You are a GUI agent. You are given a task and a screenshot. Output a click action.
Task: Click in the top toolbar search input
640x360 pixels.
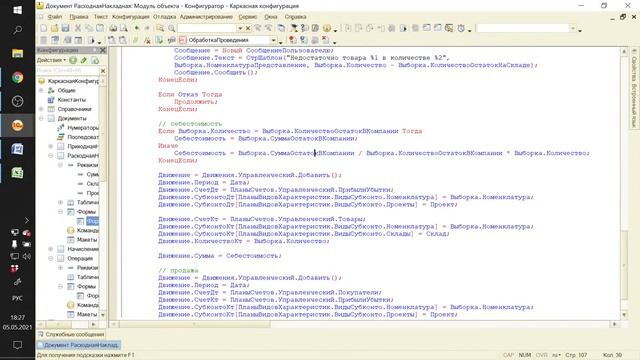tap(207, 28)
